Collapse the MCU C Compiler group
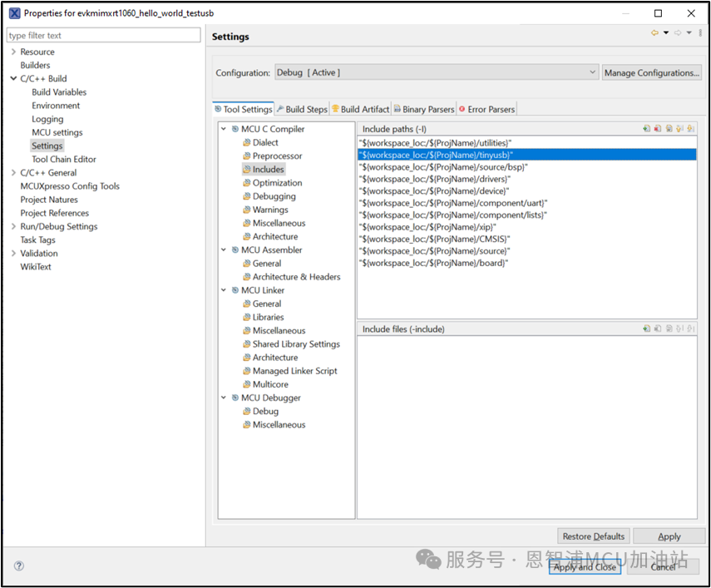Screen dimensions: 711x588 pyautogui.click(x=224, y=129)
